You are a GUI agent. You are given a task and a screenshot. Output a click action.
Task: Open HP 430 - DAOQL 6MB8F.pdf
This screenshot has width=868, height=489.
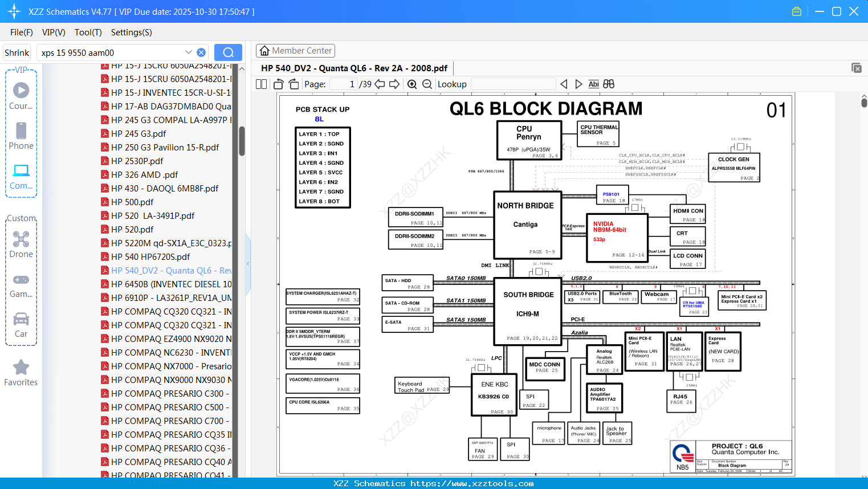[x=165, y=188]
